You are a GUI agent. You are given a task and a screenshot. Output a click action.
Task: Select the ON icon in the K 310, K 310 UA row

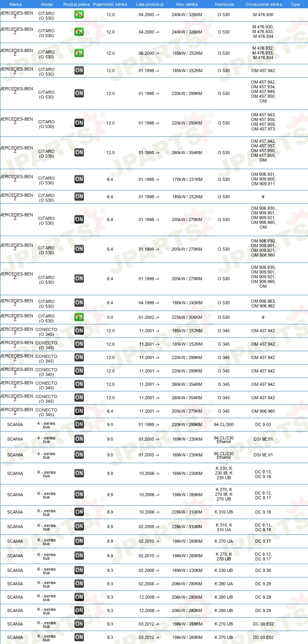(x=79, y=527)
